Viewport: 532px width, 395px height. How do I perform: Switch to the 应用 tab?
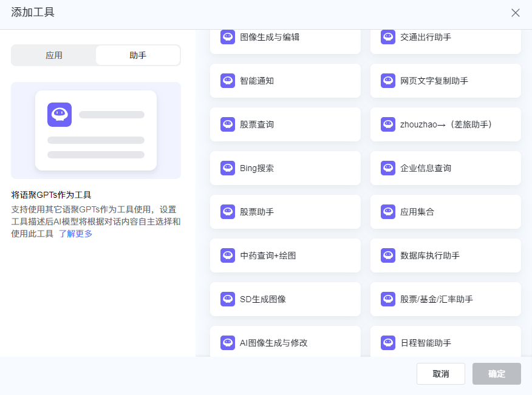point(55,55)
